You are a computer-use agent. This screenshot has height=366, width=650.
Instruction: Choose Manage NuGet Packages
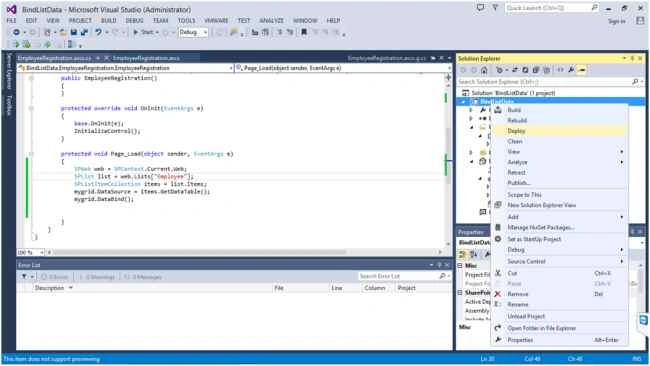click(x=559, y=228)
